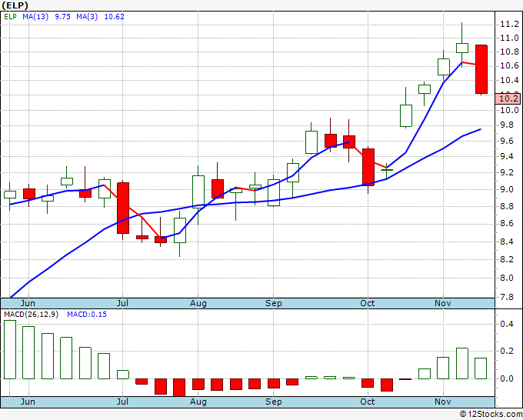Click the big red candlestick at start of July
Screen dimensions: 523x420
[x=123, y=208]
